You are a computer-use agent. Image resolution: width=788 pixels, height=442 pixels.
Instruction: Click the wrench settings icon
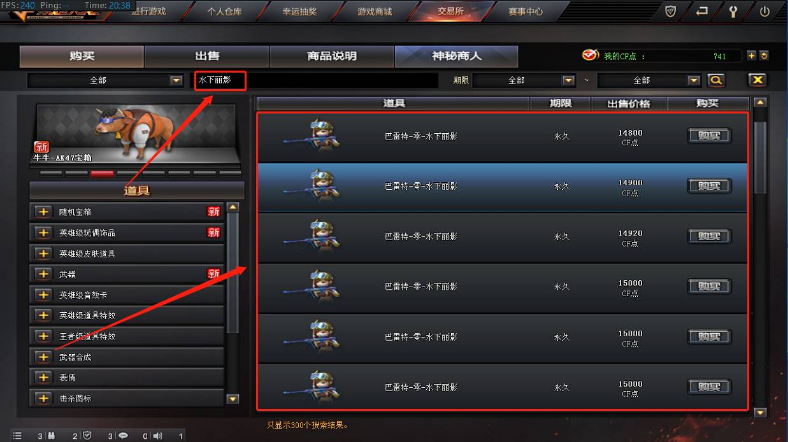click(x=733, y=11)
